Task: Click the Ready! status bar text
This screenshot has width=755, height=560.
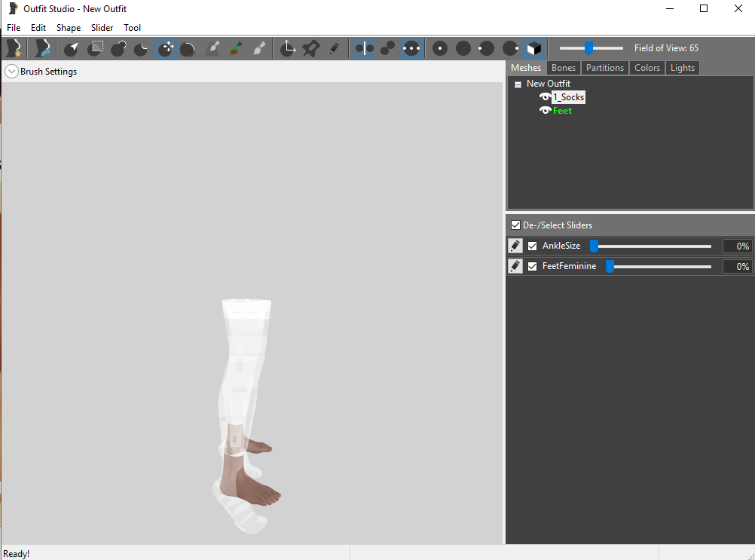Action: click(x=17, y=554)
